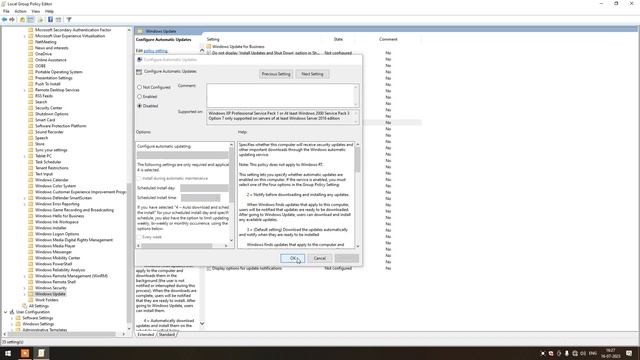Click the User Configuration node icon
Viewport: 640px width, 360px height.
tap(12, 312)
